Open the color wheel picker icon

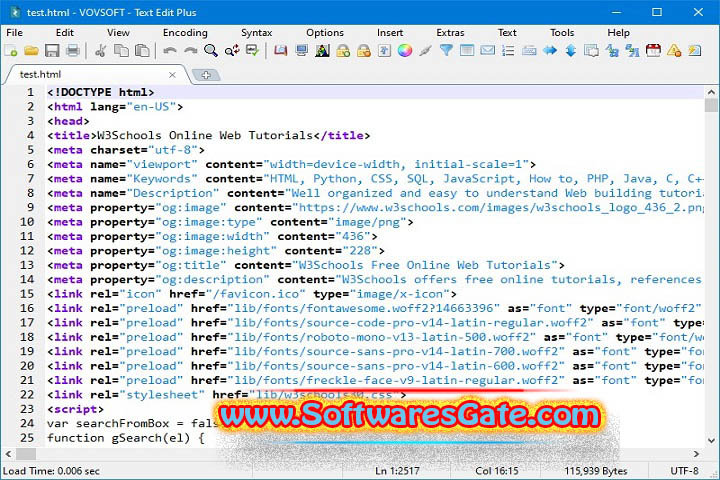coord(405,51)
